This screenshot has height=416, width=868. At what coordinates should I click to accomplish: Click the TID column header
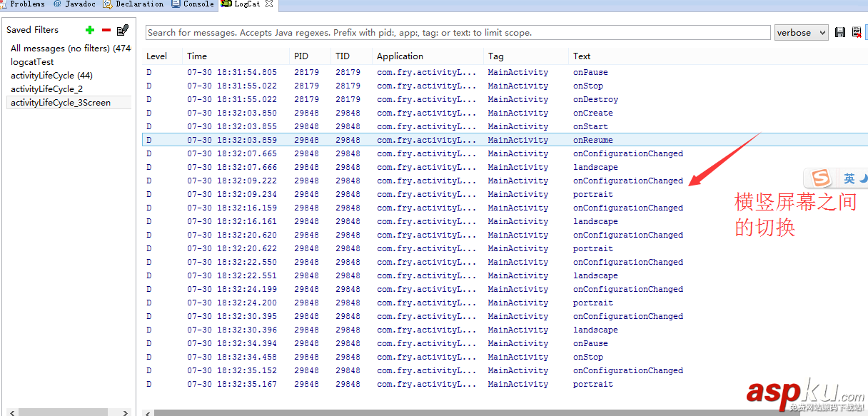tap(351, 56)
